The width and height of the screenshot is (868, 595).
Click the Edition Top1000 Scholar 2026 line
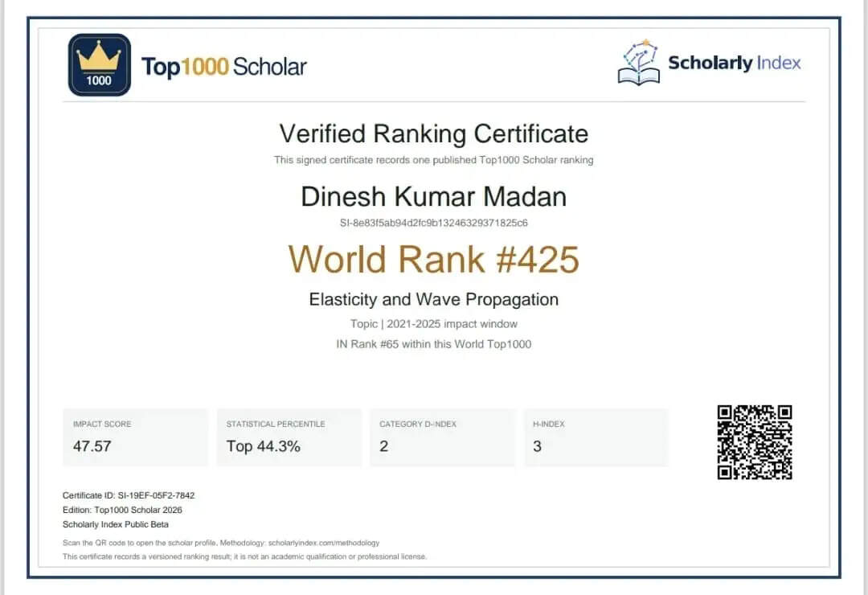click(122, 510)
